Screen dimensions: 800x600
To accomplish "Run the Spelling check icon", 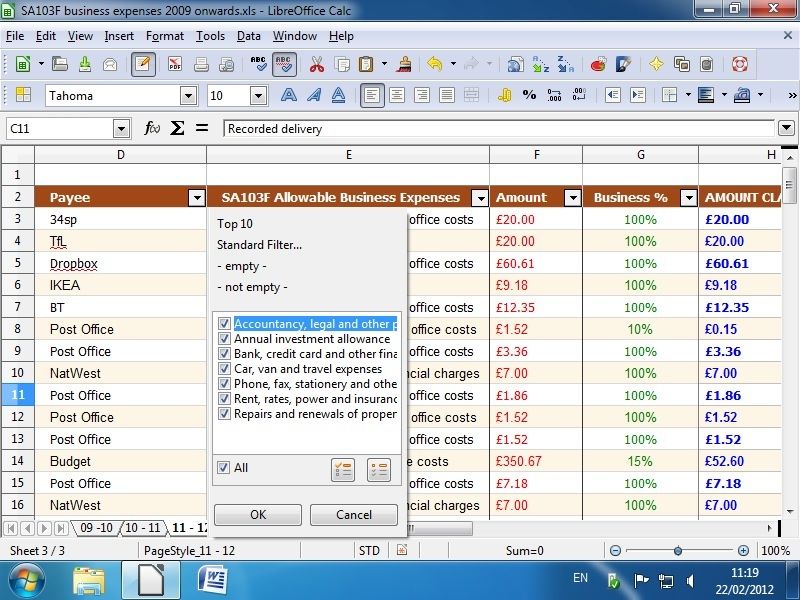I will pyautogui.click(x=258, y=64).
